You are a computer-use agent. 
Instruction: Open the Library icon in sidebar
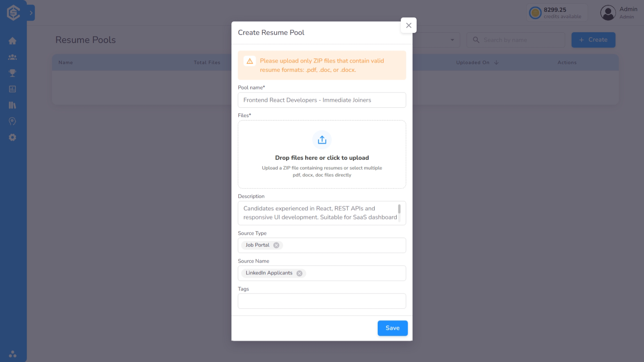click(12, 105)
